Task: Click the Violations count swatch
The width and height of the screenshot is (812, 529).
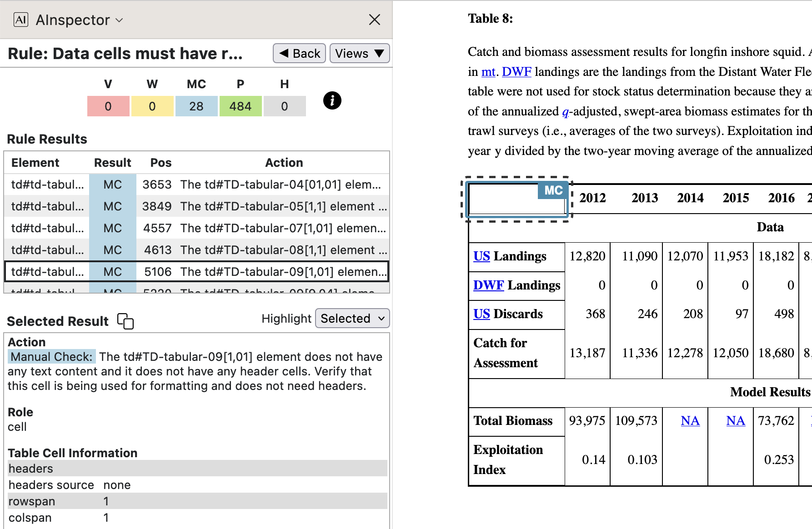Action: point(108,106)
